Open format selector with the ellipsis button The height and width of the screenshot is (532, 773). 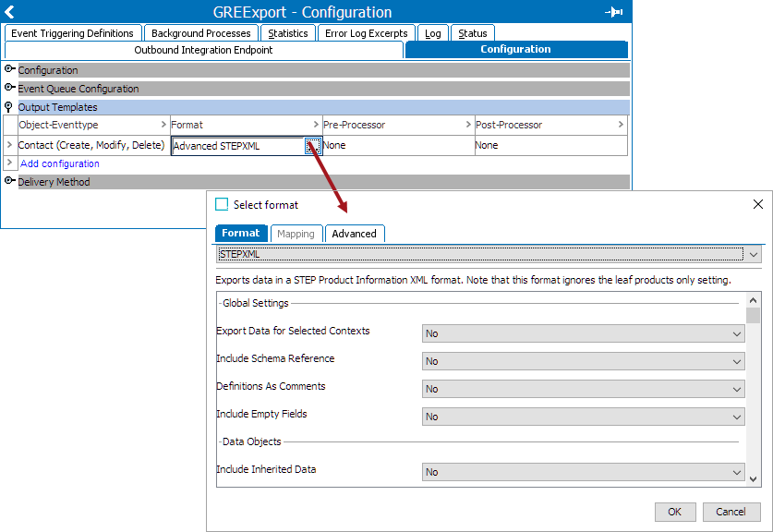(x=313, y=146)
